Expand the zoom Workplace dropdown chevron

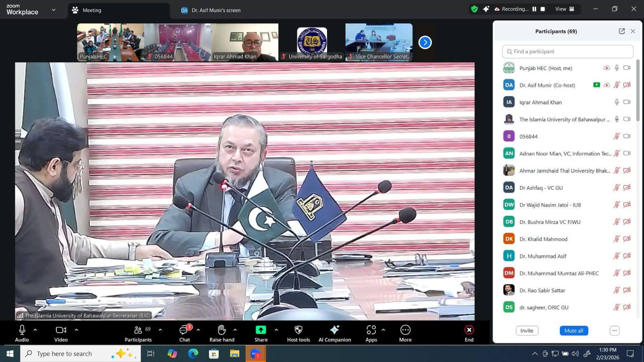pos(54,10)
